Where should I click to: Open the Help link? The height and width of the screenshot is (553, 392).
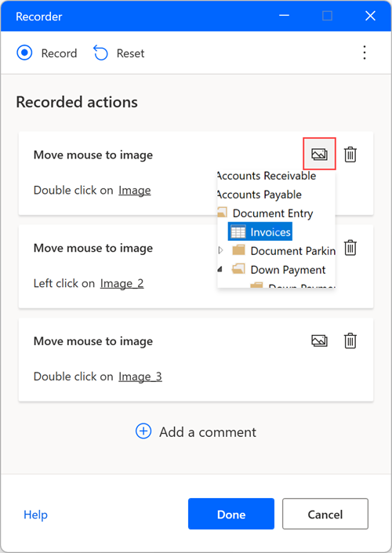click(35, 515)
